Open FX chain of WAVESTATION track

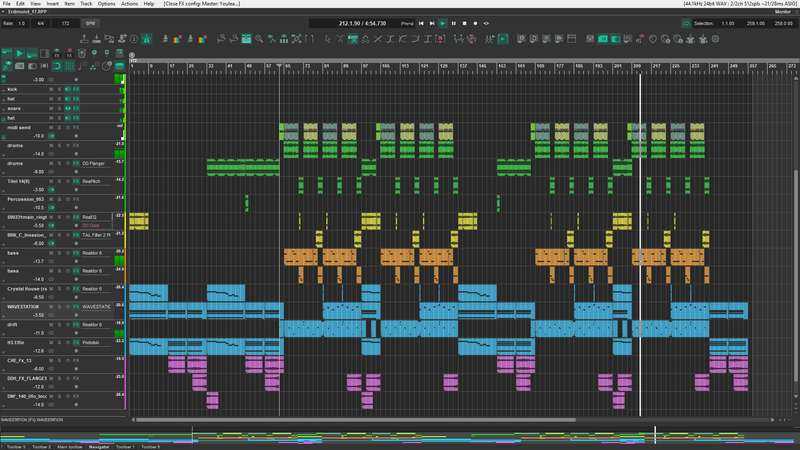point(76,307)
